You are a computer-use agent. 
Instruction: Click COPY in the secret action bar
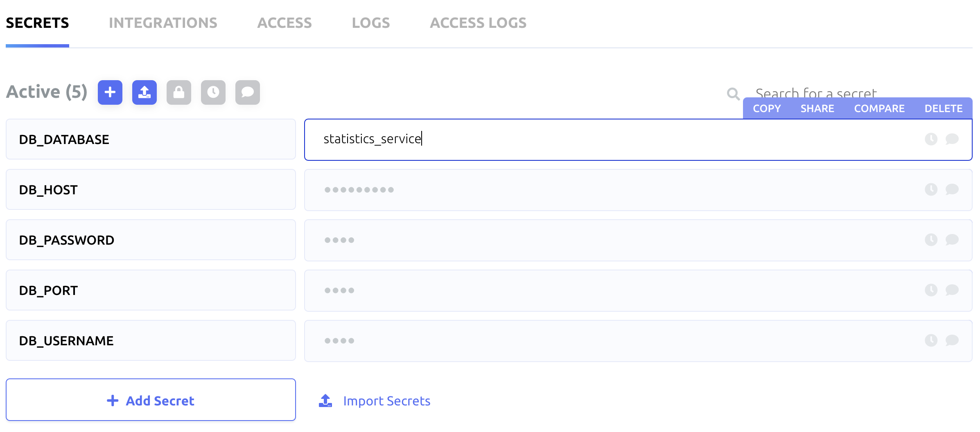pyautogui.click(x=766, y=108)
